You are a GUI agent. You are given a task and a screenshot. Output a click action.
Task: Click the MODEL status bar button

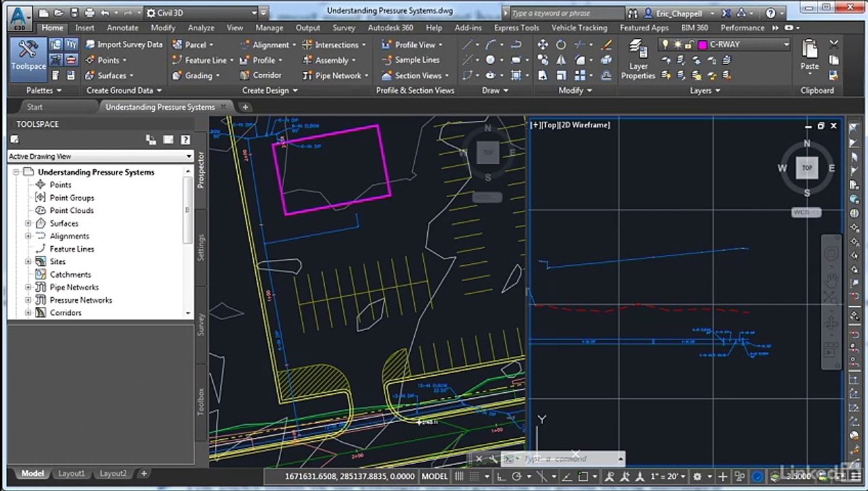click(435, 477)
